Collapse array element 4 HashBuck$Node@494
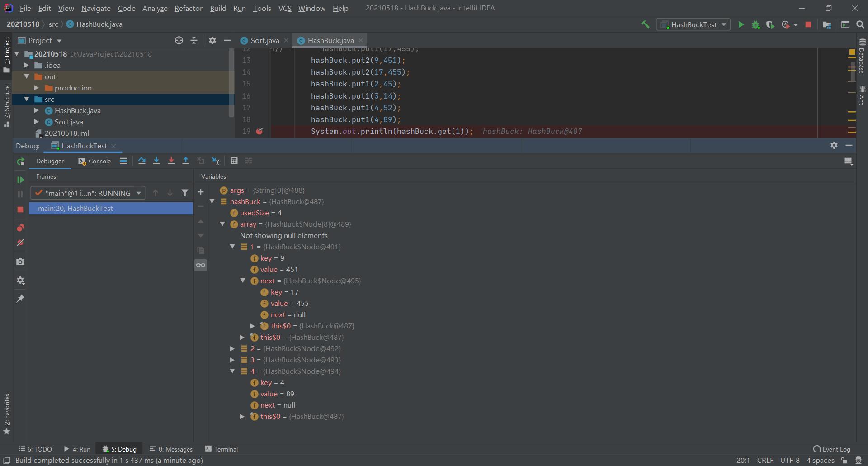Image resolution: width=868 pixels, height=466 pixels. (x=232, y=371)
